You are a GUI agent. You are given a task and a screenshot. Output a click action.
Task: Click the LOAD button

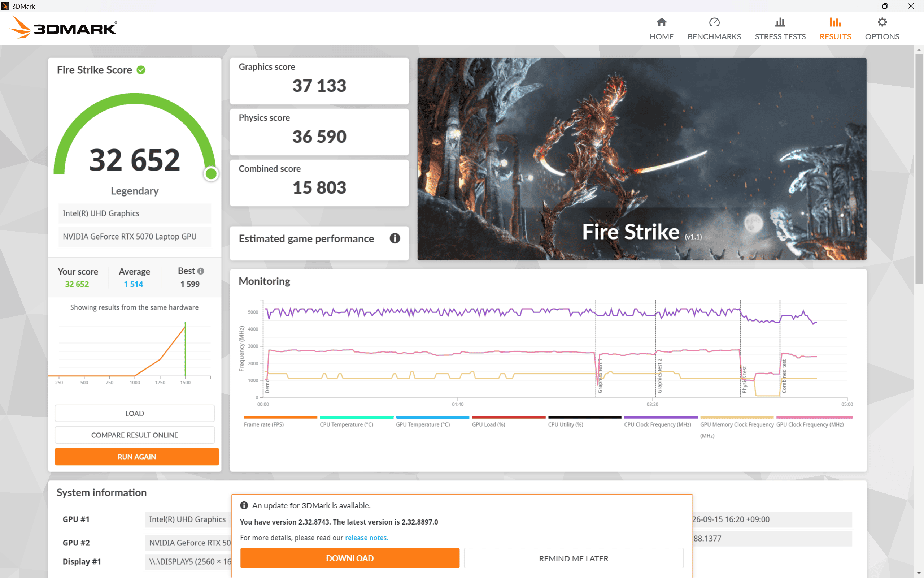coord(134,413)
